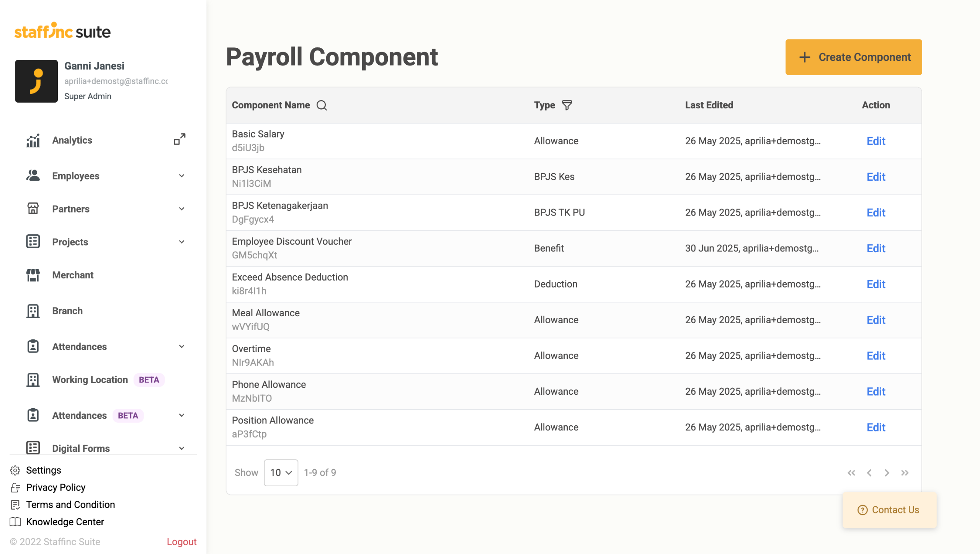Image resolution: width=980 pixels, height=554 pixels.
Task: Jump to first page double arrow
Action: (851, 473)
